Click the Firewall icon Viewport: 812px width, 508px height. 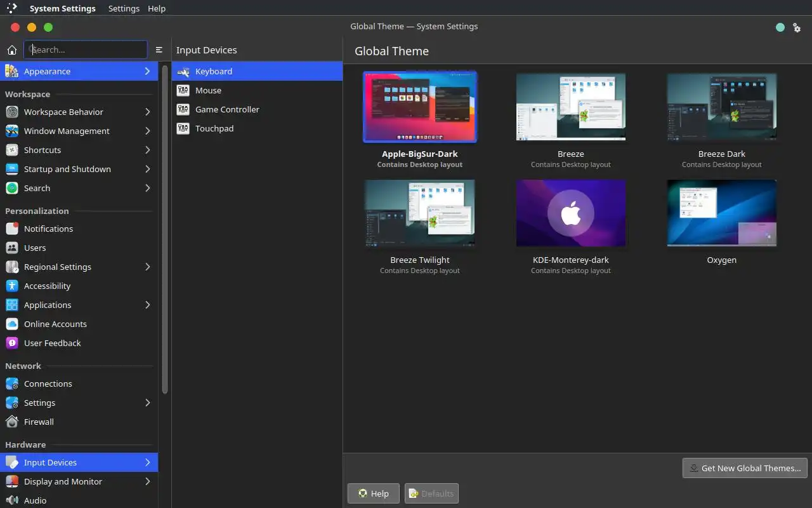point(11,422)
